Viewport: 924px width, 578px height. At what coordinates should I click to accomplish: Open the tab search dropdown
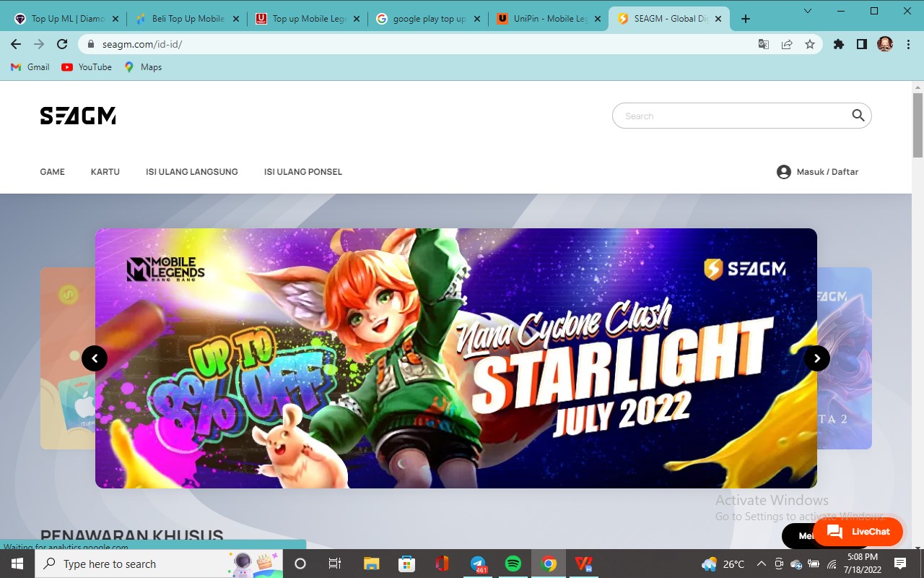(x=808, y=11)
